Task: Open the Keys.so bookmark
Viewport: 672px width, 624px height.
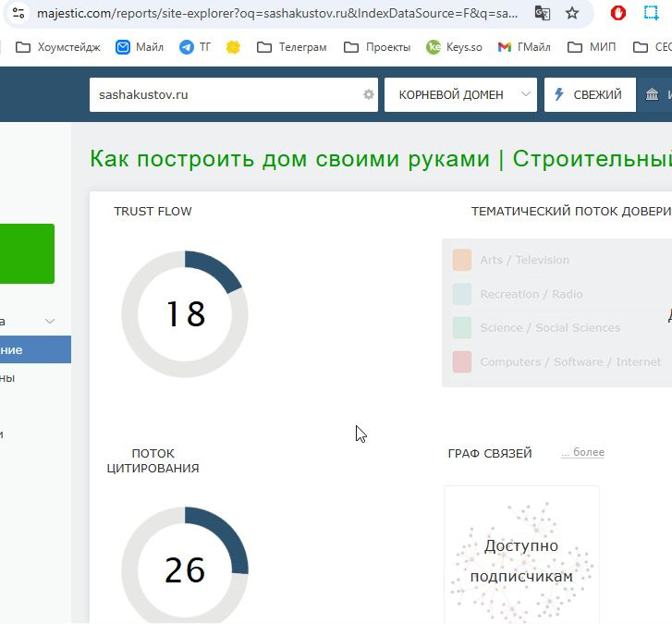Action: pyautogui.click(x=454, y=47)
